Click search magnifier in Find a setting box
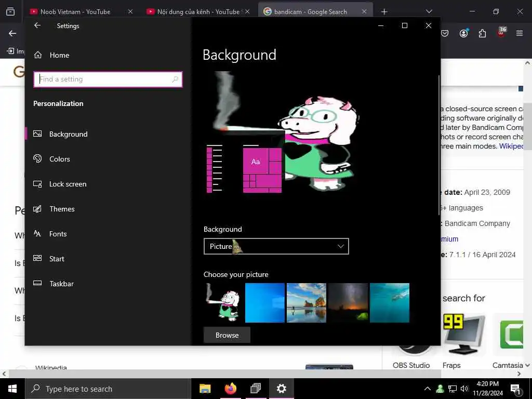 [x=175, y=79]
